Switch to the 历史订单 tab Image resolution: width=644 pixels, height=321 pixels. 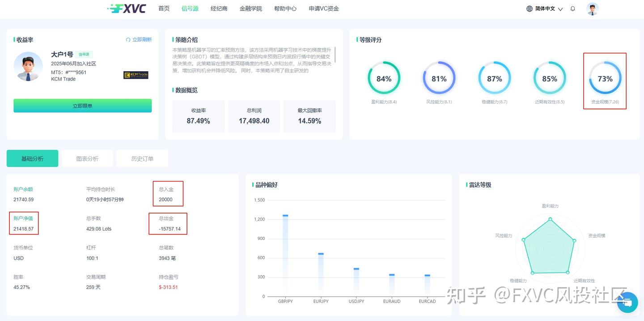click(x=142, y=158)
